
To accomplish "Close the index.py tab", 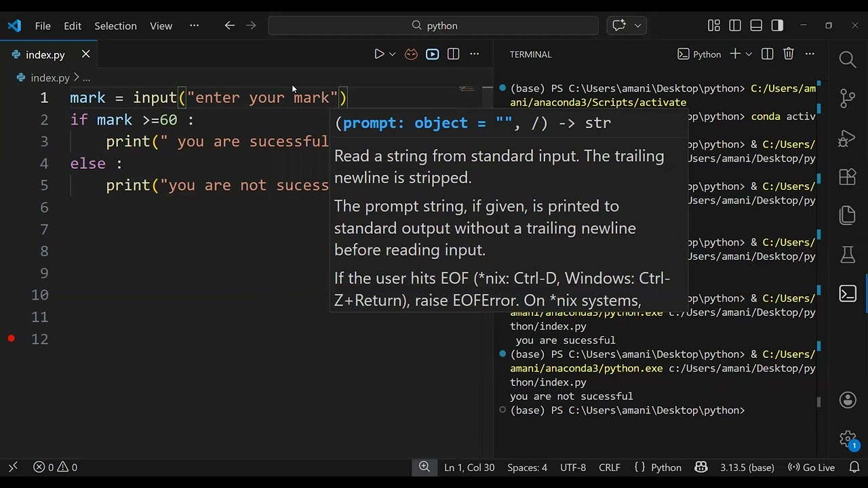I will click(85, 54).
